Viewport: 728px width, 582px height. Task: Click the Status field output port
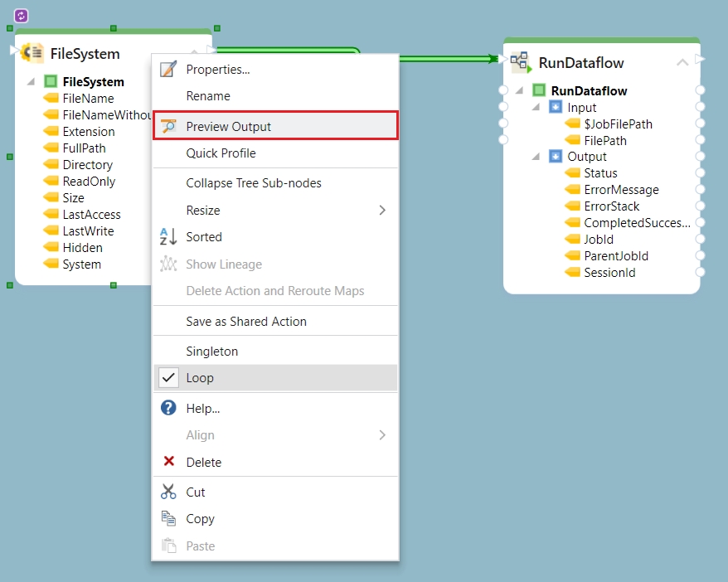click(x=701, y=173)
